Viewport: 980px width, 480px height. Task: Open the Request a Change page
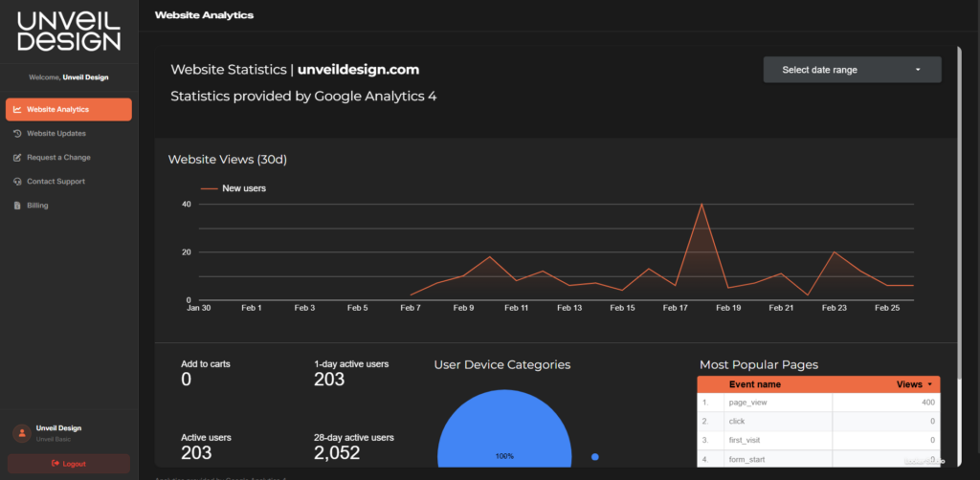69,158
